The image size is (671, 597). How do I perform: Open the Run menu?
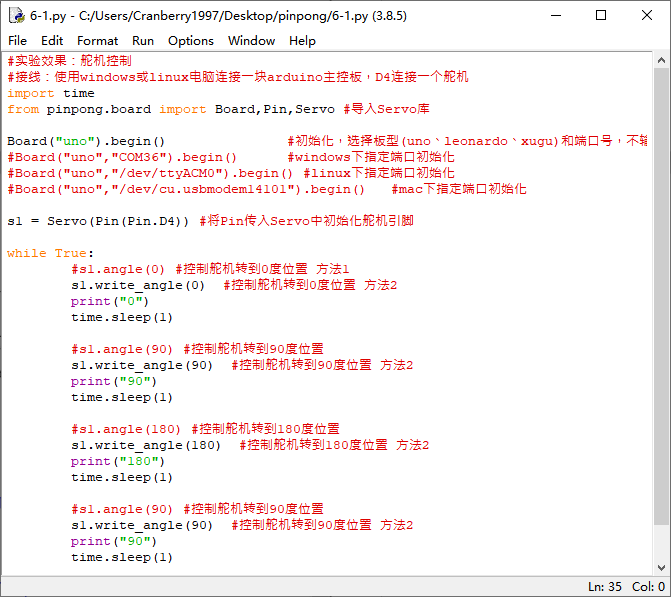coord(143,41)
